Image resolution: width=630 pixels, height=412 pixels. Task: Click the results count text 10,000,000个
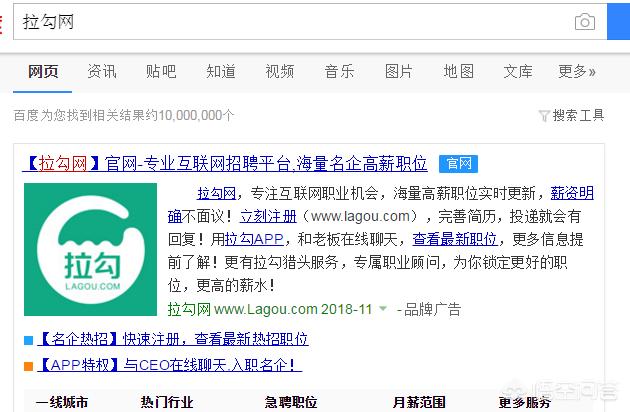pos(196,116)
